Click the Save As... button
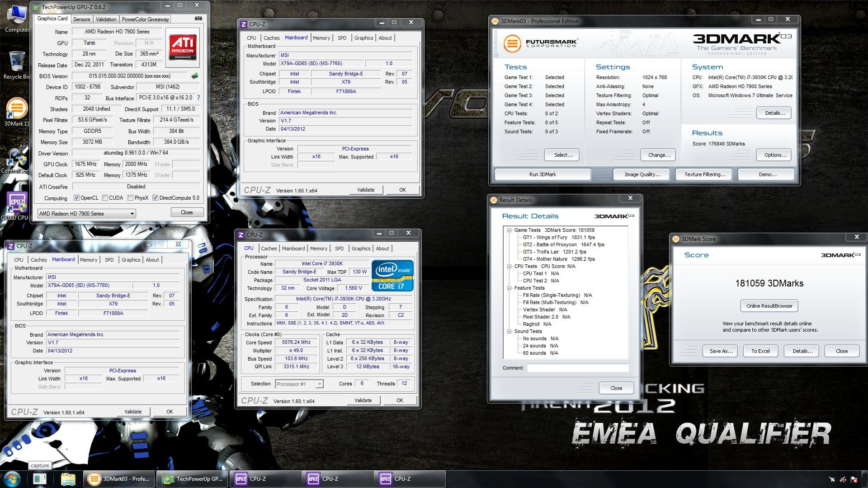Screen dimensions: 868x488 tap(721, 351)
